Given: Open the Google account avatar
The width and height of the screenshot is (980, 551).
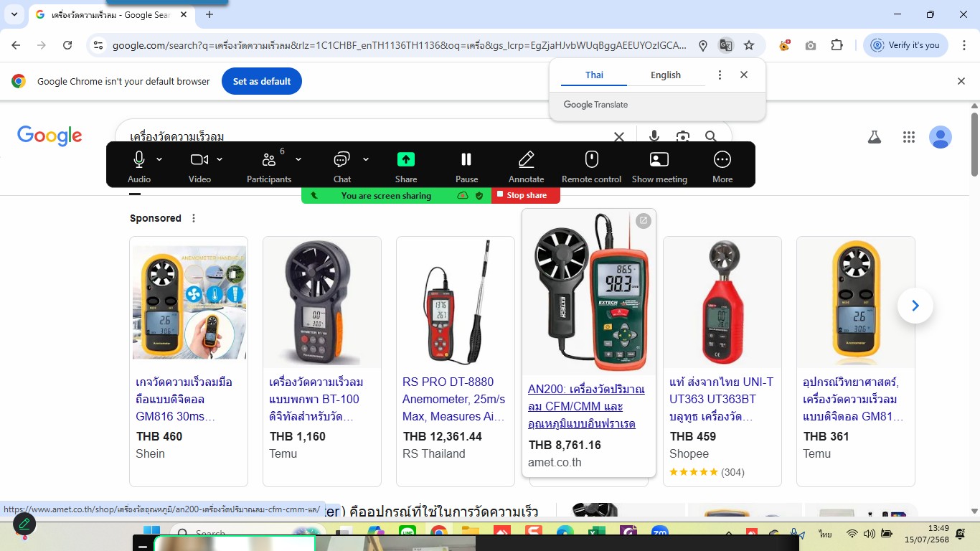Looking at the screenshot, I should (941, 137).
